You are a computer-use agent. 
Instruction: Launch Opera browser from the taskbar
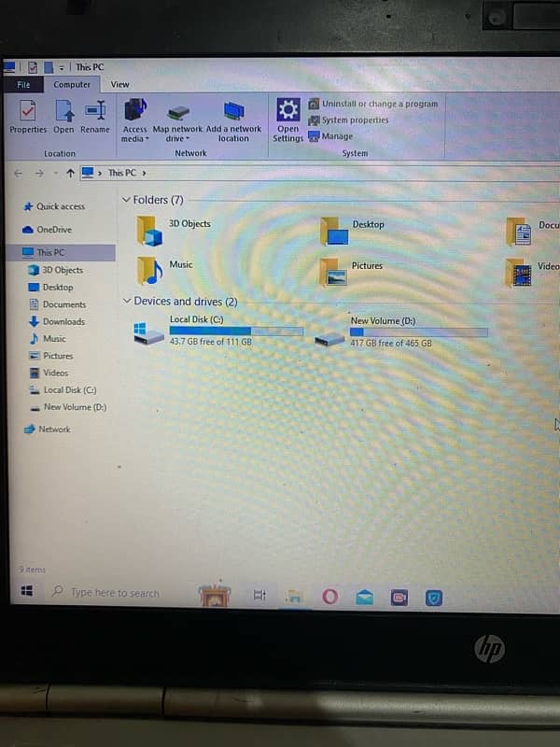pos(329,597)
